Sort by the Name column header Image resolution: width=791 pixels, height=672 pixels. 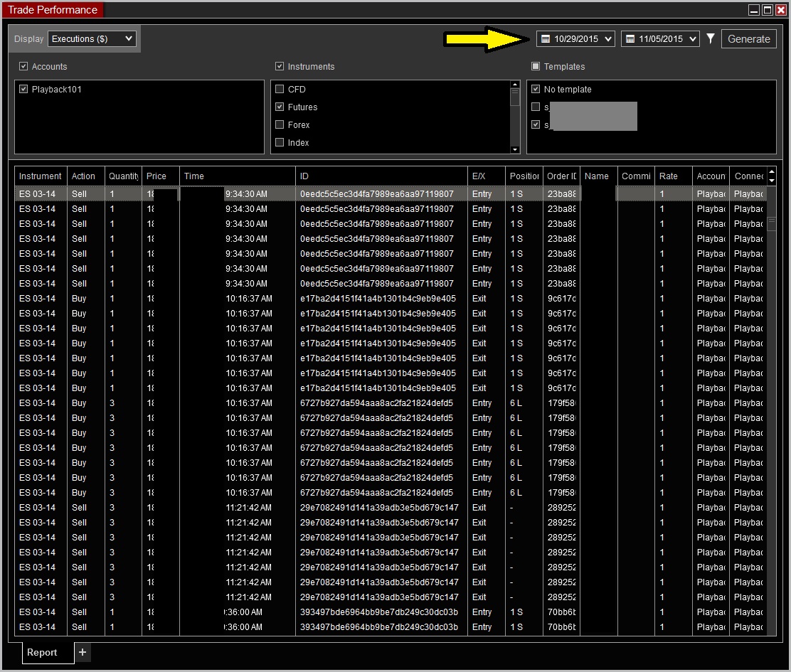pos(599,176)
